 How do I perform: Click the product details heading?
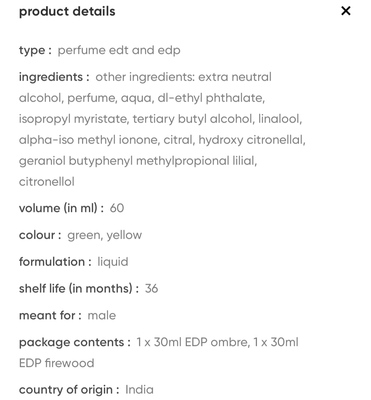point(67,12)
